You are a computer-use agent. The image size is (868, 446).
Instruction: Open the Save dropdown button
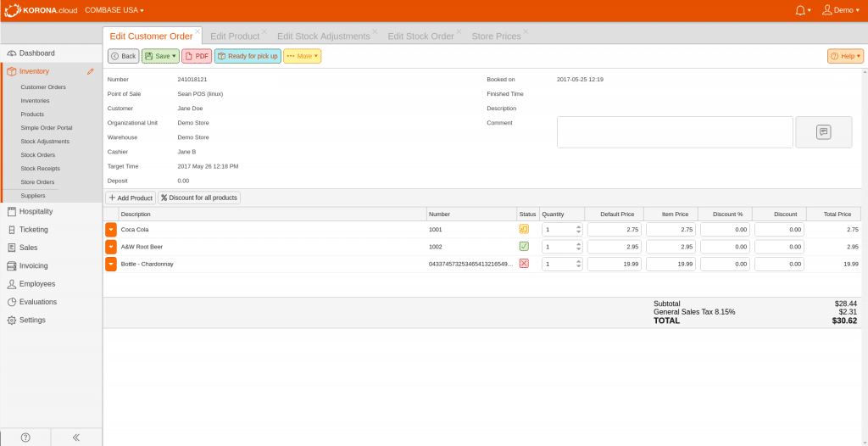pyautogui.click(x=160, y=56)
